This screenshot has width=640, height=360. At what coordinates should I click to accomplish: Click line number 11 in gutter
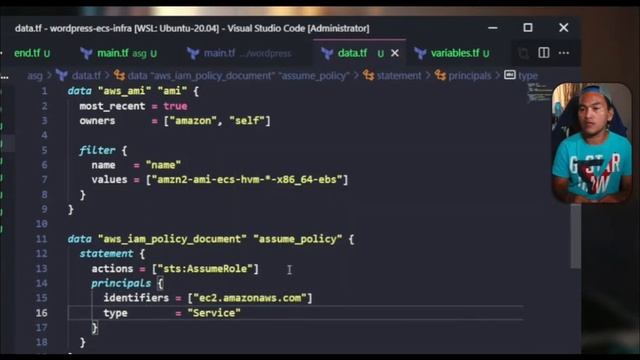pyautogui.click(x=42, y=239)
